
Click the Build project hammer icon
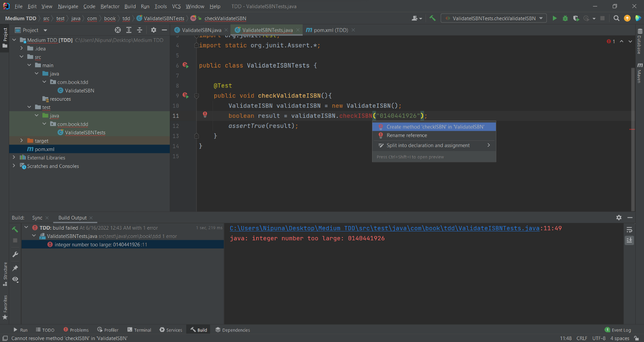pos(432,18)
